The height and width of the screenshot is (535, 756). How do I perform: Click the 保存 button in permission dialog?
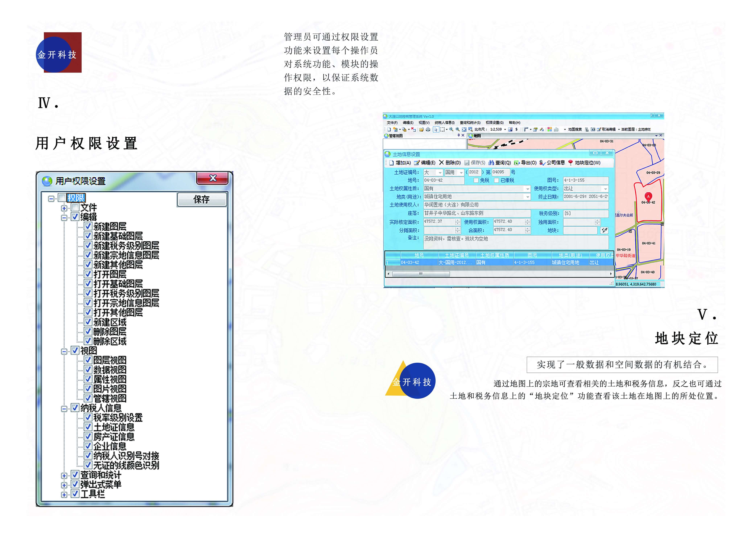coord(201,199)
